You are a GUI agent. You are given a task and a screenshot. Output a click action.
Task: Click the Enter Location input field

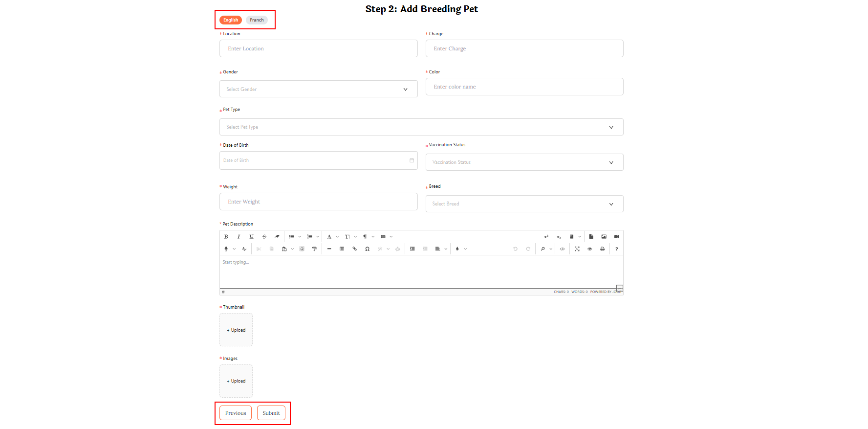point(318,48)
